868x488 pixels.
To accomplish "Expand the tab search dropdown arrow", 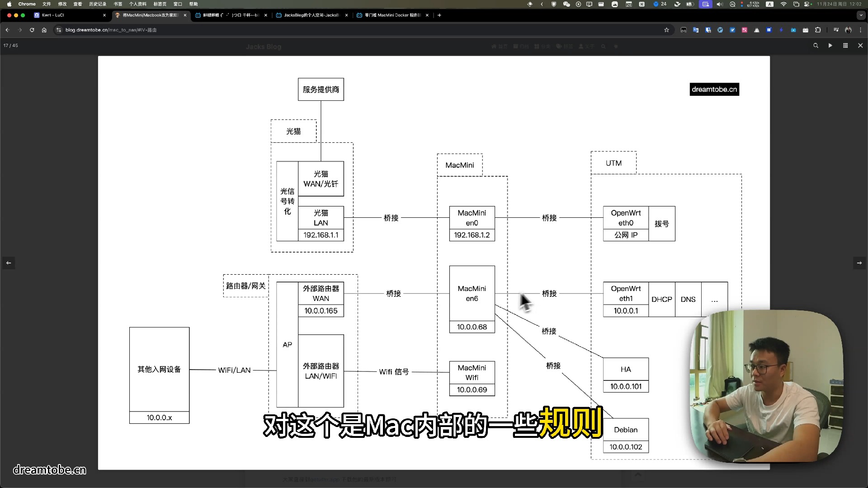I will 860,15.
